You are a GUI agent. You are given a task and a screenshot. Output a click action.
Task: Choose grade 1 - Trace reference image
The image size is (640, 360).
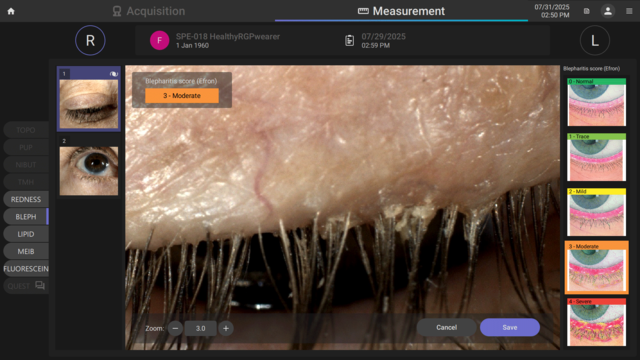coord(596,157)
